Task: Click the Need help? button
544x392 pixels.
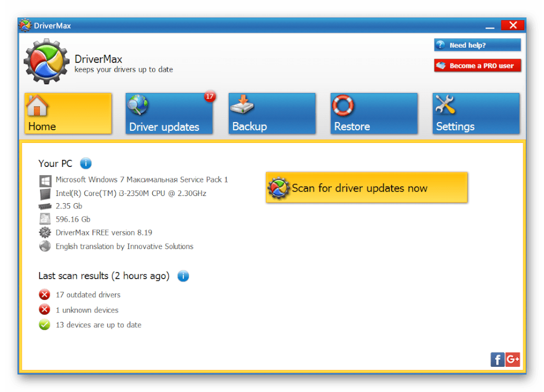Action: coord(477,45)
